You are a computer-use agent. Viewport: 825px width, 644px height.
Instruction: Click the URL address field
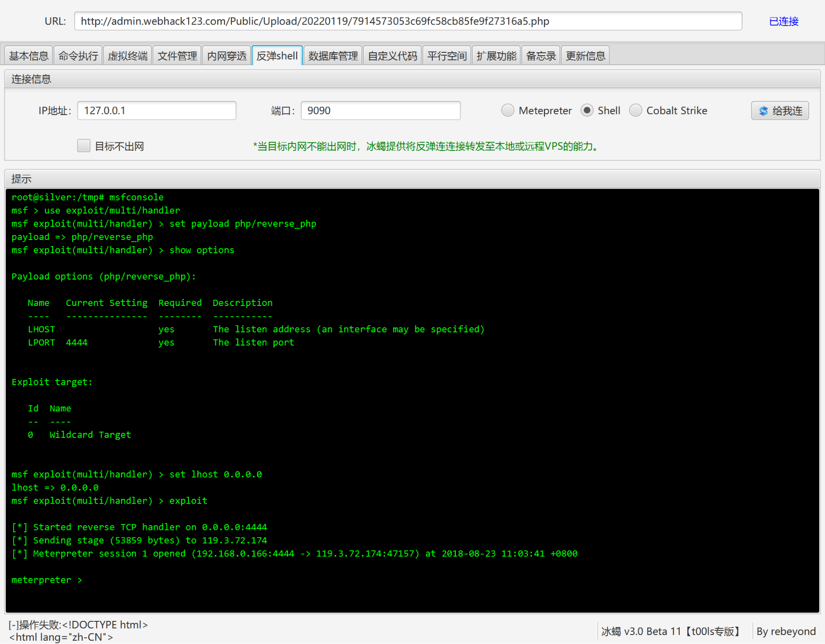click(x=408, y=21)
